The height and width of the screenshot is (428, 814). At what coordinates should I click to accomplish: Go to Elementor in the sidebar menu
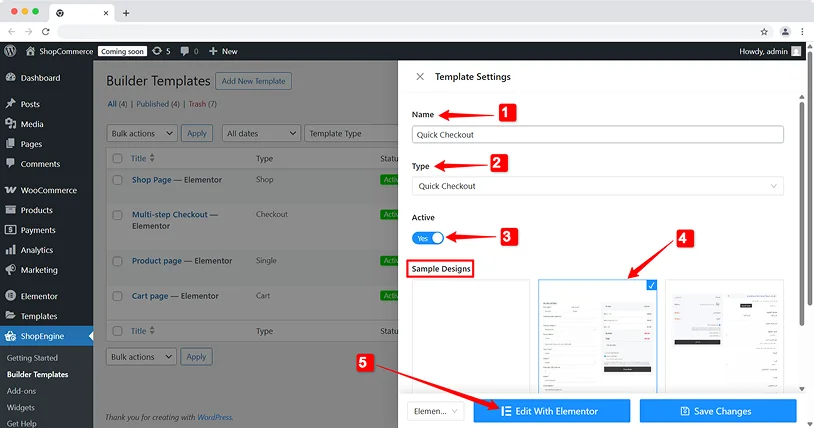(x=39, y=296)
